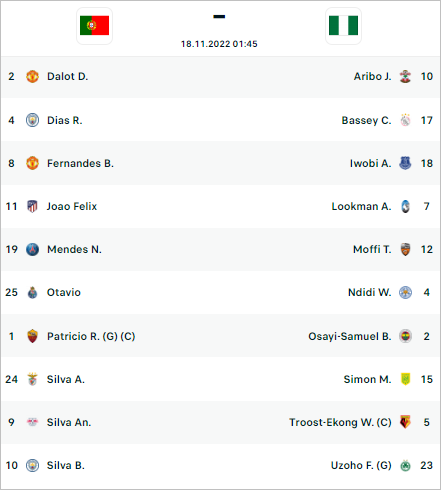
Task: Click Manchester City crest beside Dias R.
Action: [x=32, y=120]
